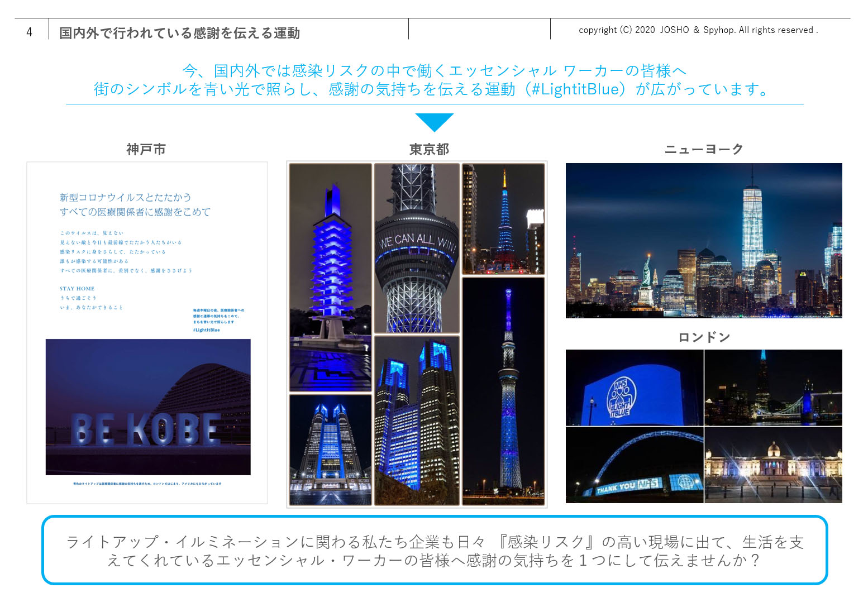Image resolution: width=868 pixels, height=602 pixels.
Task: Click bottom box line "えてくれているエッセンシャル・ワーカーの皆様へ感謝の気持ちを"
Action: tap(340, 560)
